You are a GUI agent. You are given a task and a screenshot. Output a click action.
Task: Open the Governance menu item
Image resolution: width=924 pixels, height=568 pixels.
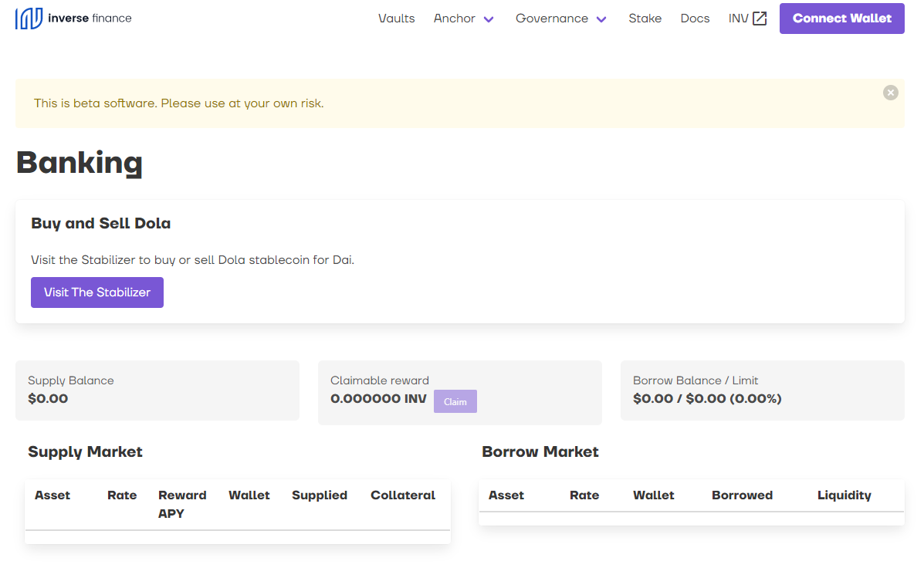[552, 19]
